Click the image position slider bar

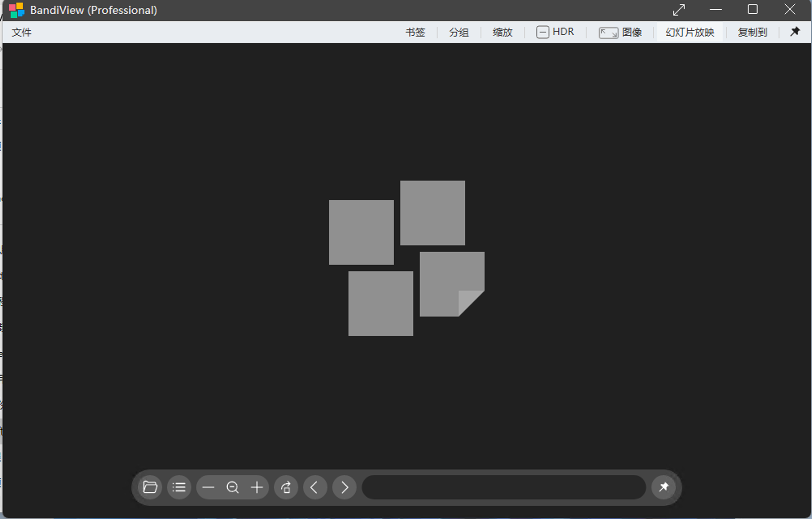click(504, 487)
